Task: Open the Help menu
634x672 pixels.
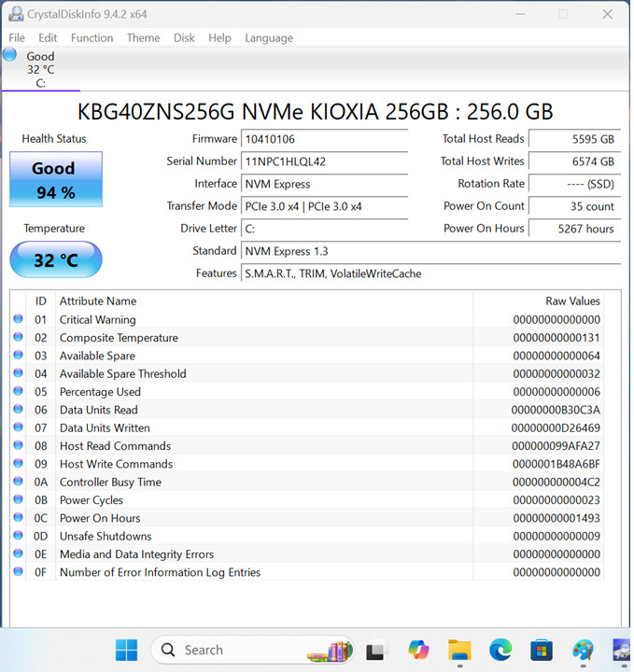Action: 219,37
